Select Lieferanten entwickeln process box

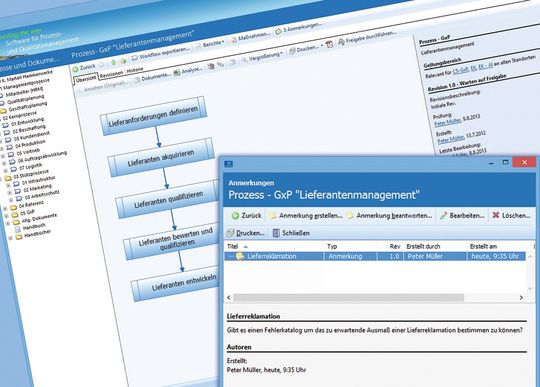(x=175, y=284)
